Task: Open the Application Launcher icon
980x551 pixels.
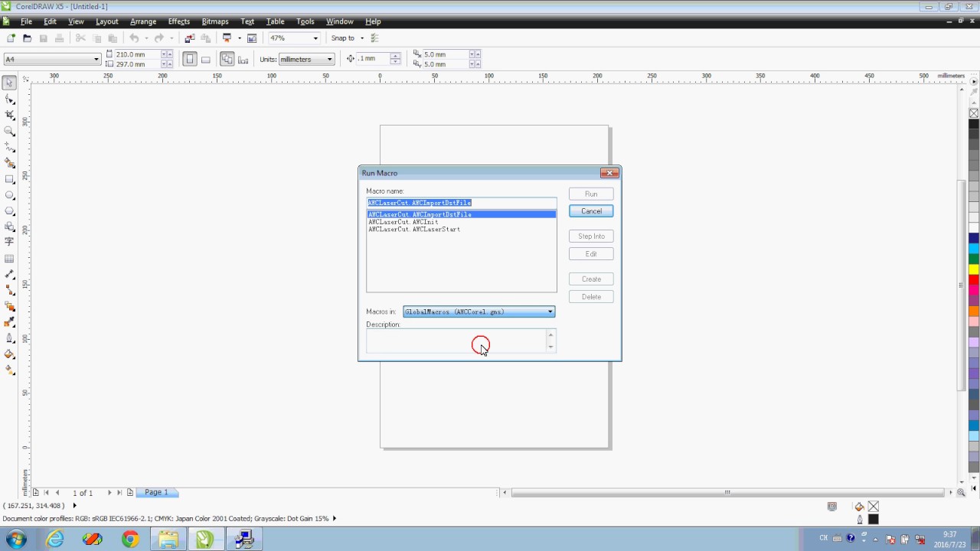Action: pos(227,38)
